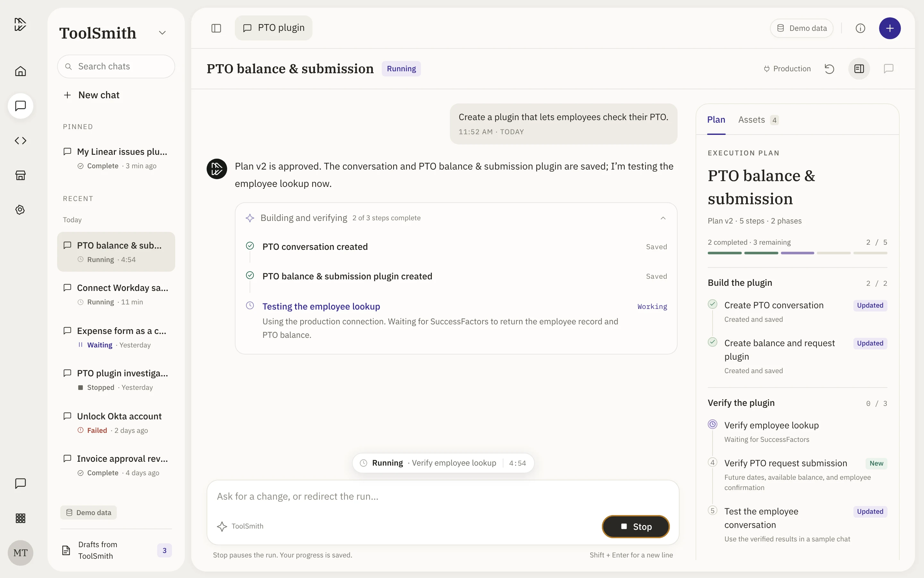Open the My Linear issues pinned chat

point(116,158)
